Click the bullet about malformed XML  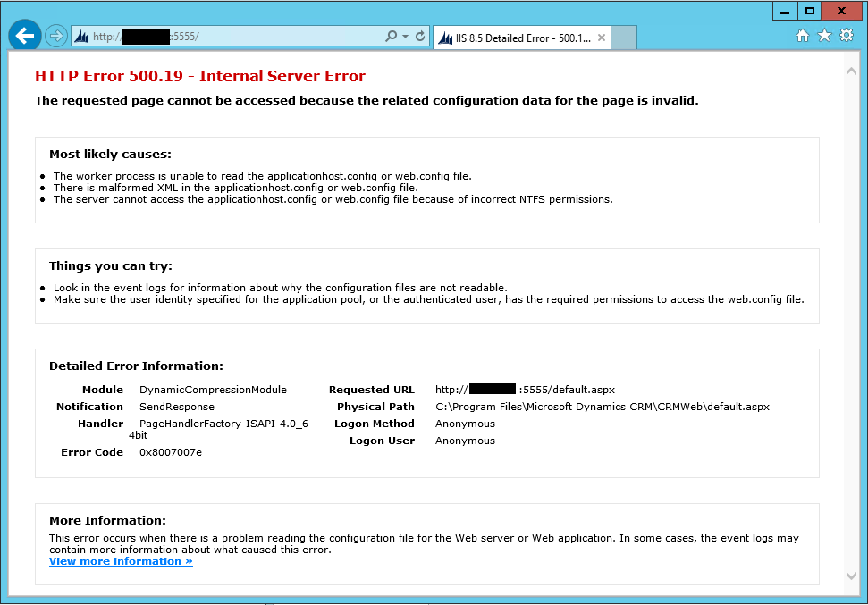235,188
